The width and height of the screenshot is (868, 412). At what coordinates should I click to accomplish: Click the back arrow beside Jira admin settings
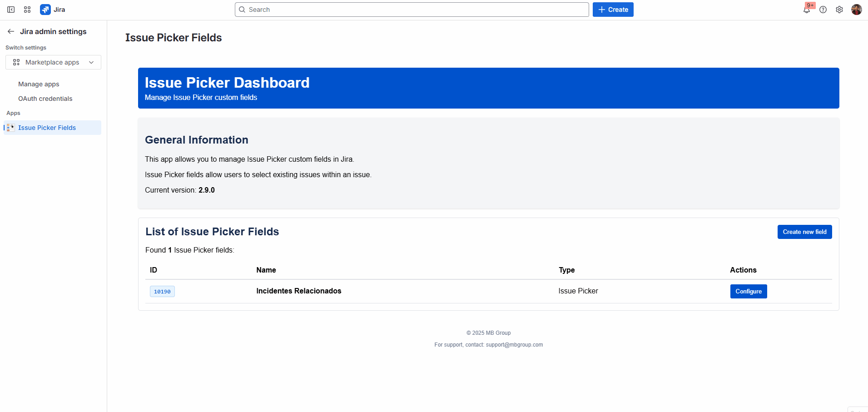pos(10,31)
